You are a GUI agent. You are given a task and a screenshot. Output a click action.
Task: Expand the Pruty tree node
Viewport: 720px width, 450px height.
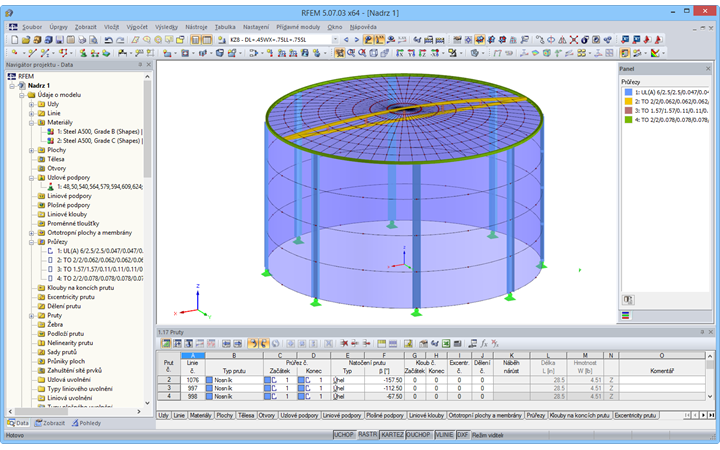[x=31, y=315]
